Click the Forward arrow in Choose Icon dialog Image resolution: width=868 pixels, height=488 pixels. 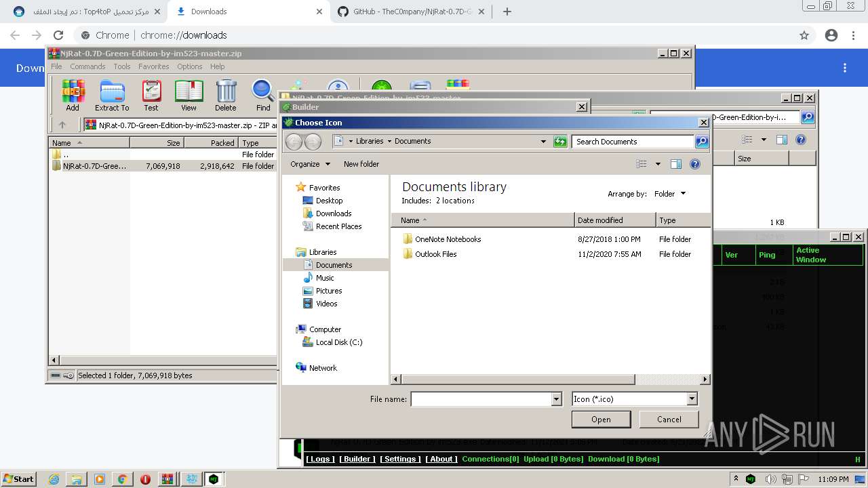click(313, 142)
